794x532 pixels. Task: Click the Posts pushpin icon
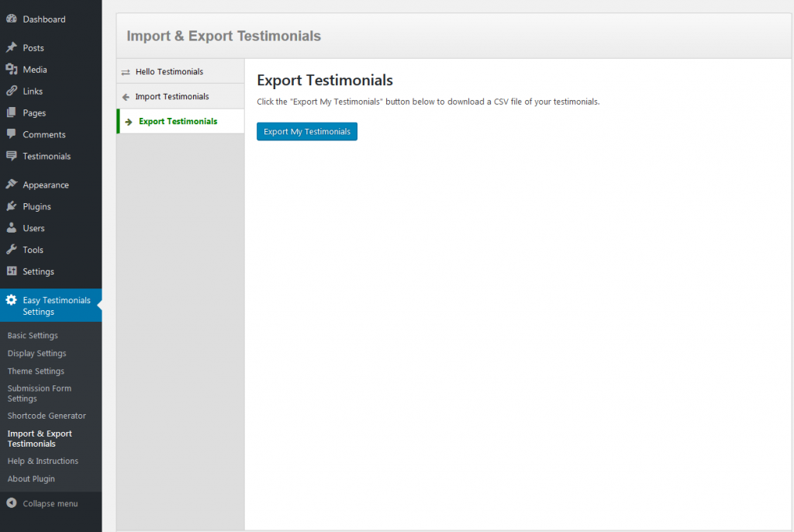point(12,47)
